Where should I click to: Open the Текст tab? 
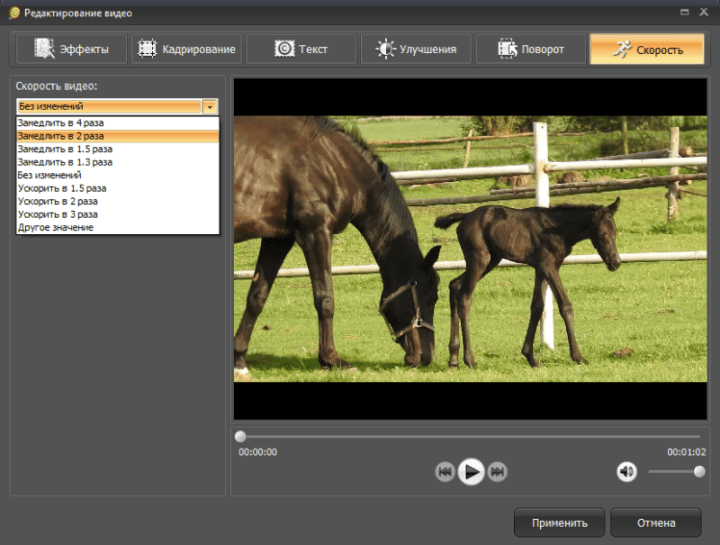301,49
